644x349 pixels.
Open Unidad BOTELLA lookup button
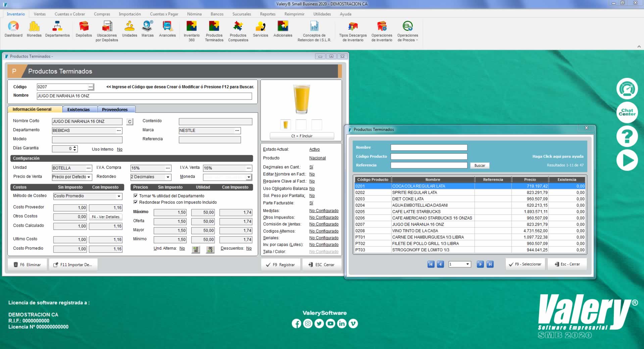pyautogui.click(x=89, y=168)
